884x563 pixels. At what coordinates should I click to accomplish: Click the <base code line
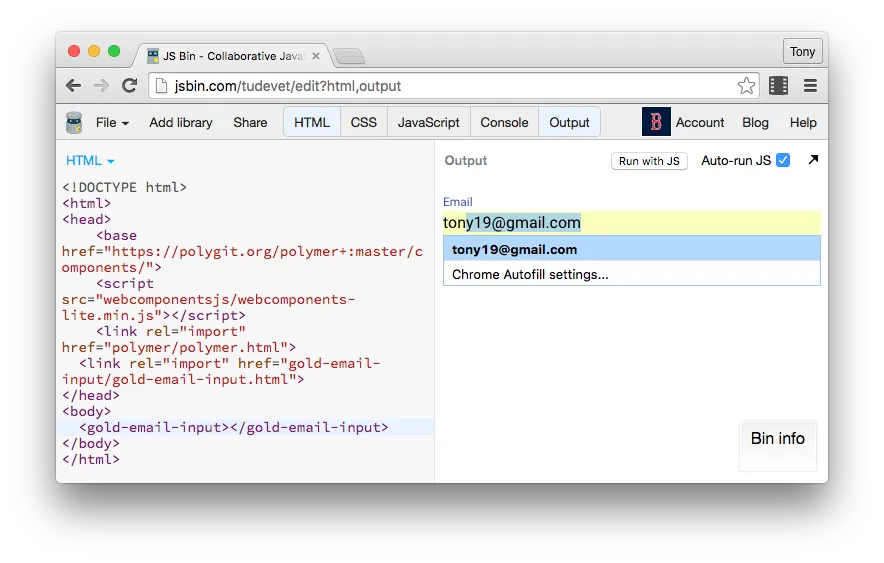point(116,235)
